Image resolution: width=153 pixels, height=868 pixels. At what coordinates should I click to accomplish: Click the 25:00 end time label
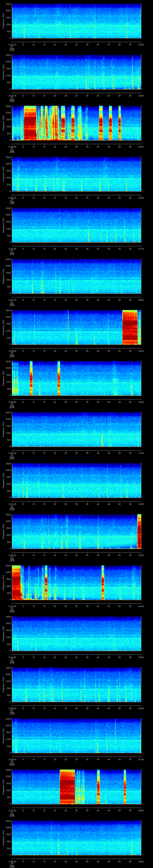coord(141,147)
